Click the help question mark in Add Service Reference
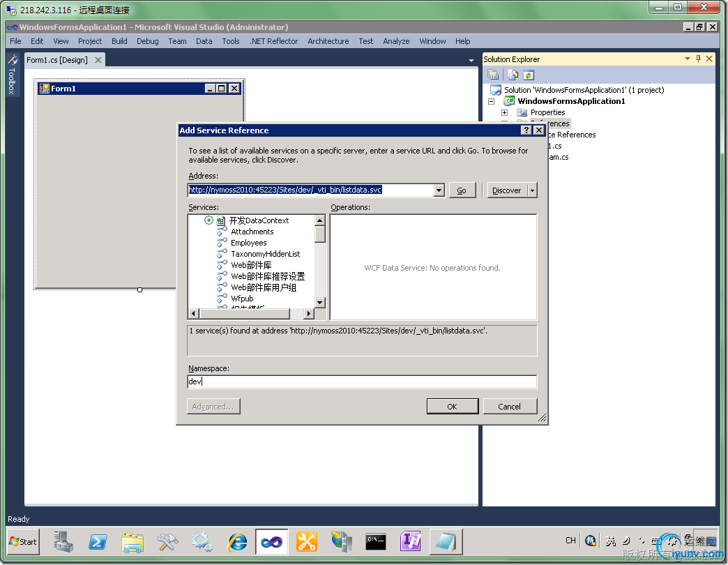This screenshot has height=565, width=728. [526, 130]
